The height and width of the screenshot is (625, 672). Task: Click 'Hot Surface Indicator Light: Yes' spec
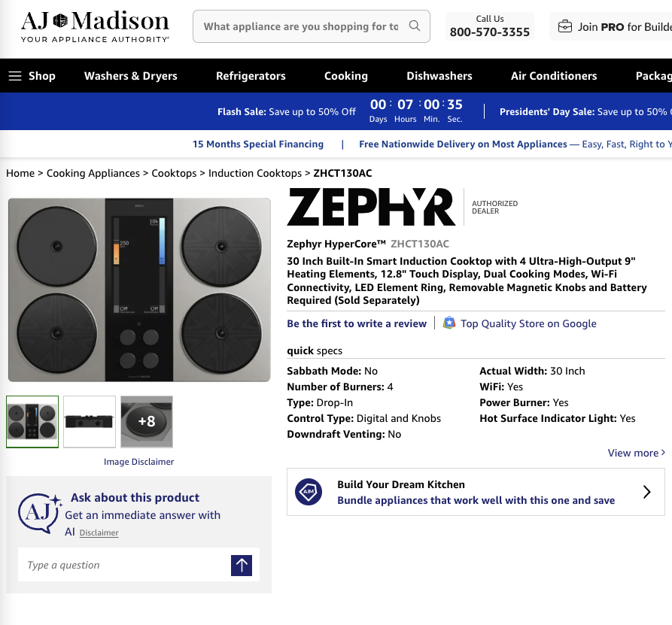tap(558, 418)
